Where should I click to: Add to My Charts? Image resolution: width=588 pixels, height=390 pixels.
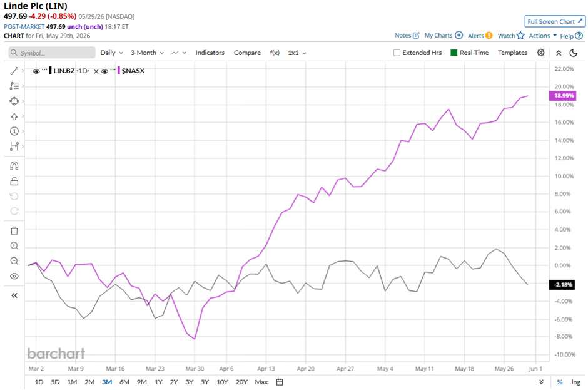coord(444,35)
